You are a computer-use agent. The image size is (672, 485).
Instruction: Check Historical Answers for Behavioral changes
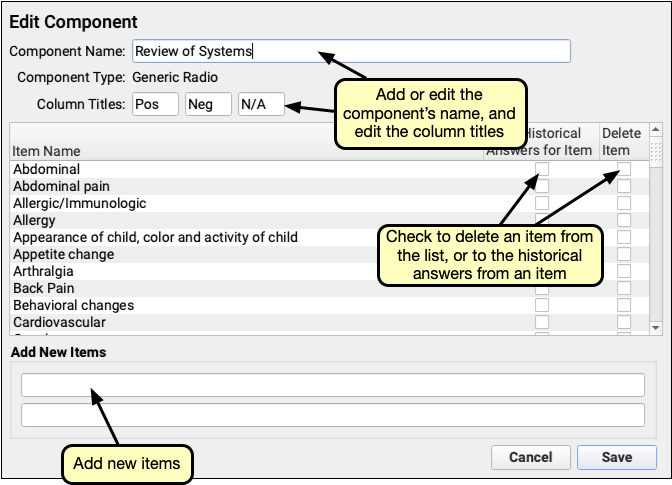point(542,305)
